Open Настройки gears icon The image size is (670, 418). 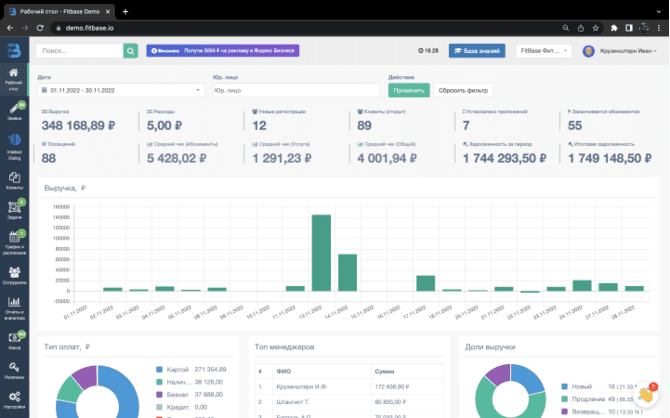click(x=15, y=400)
